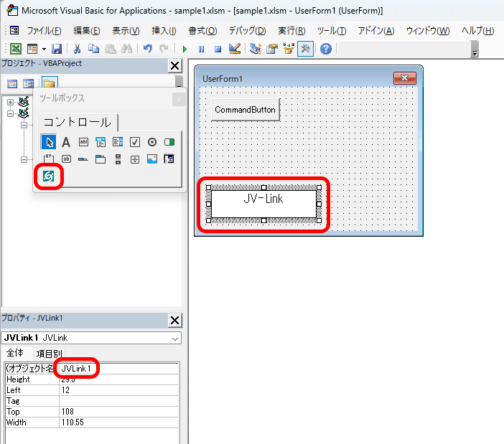Open the 挿入(I) menu
504x444 pixels.
tap(164, 31)
